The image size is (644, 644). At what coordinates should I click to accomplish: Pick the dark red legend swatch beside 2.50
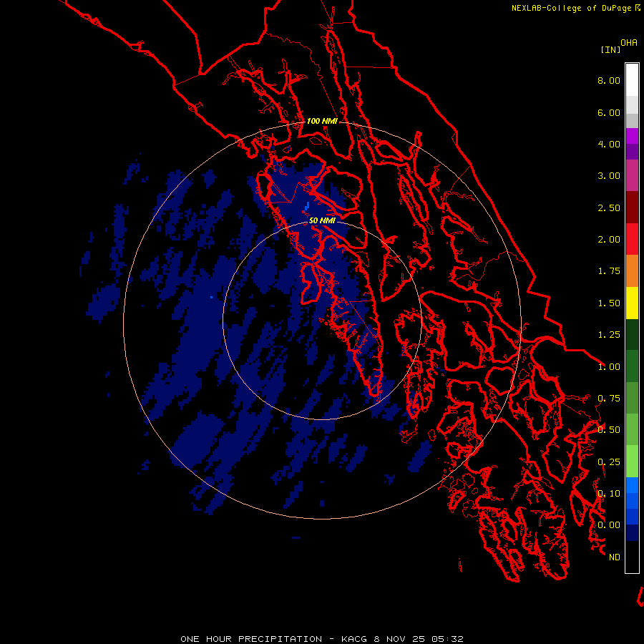(632, 208)
